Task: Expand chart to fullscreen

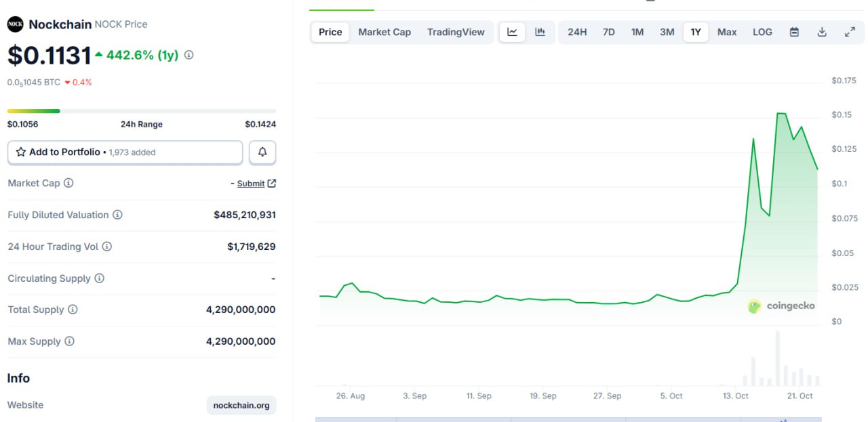Action: click(x=850, y=32)
